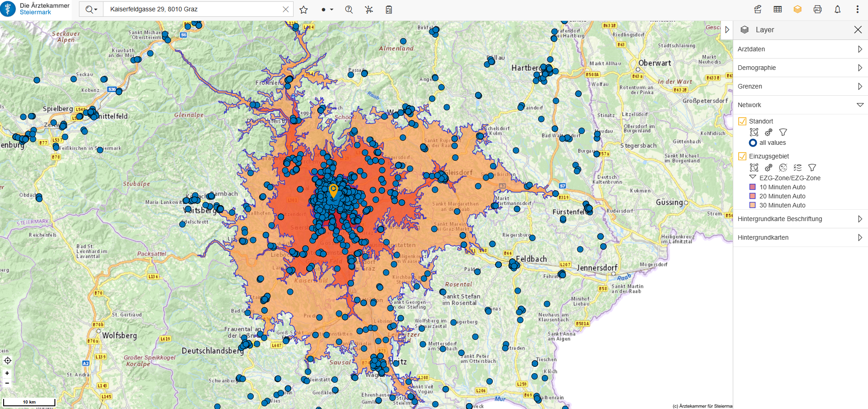Toggle the Einzugsgebiet layer checkbox

[742, 156]
